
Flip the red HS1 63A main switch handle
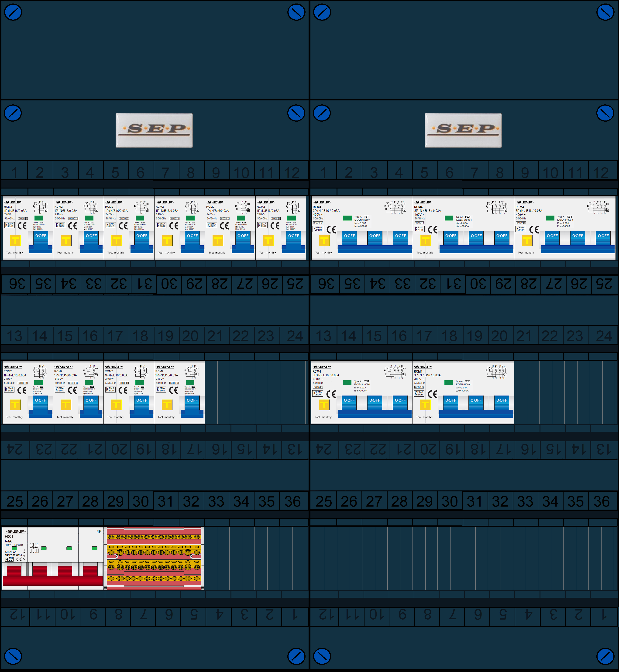click(53, 576)
